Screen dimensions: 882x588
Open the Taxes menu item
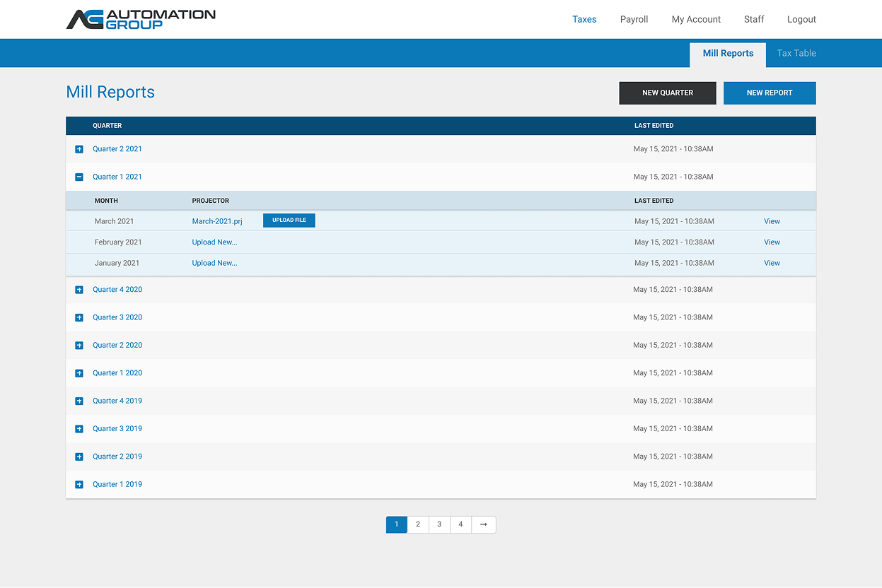[x=584, y=19]
